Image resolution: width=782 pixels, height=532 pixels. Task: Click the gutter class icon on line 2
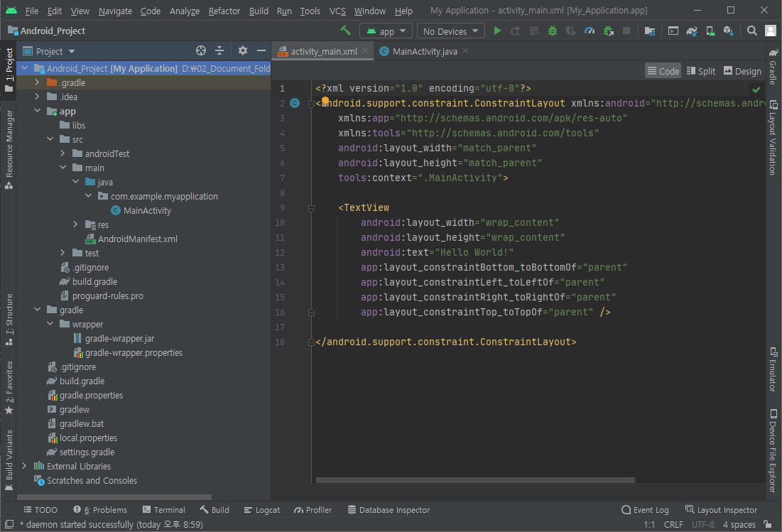tap(295, 103)
